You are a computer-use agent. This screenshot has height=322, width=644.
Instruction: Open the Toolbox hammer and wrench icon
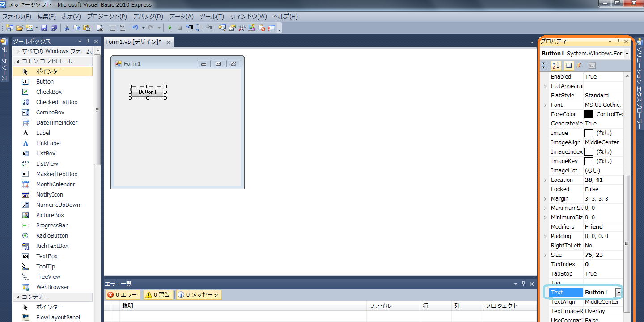coord(241,28)
